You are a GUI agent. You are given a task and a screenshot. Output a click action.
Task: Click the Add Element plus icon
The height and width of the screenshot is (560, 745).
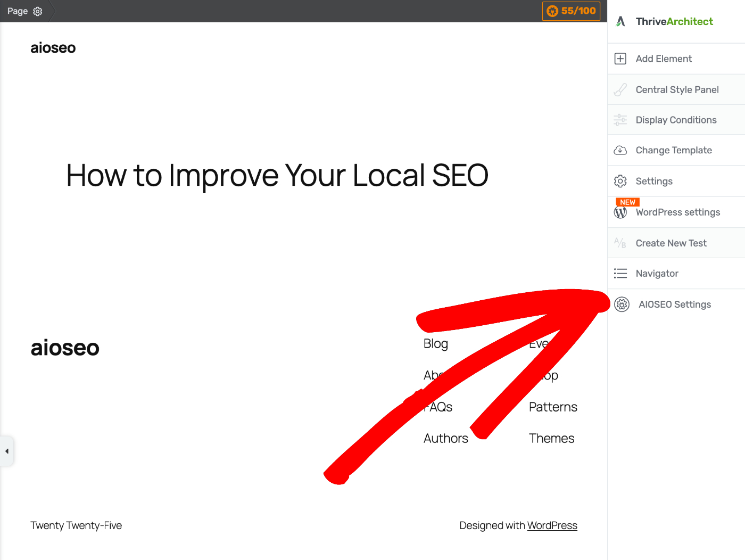[x=620, y=59]
